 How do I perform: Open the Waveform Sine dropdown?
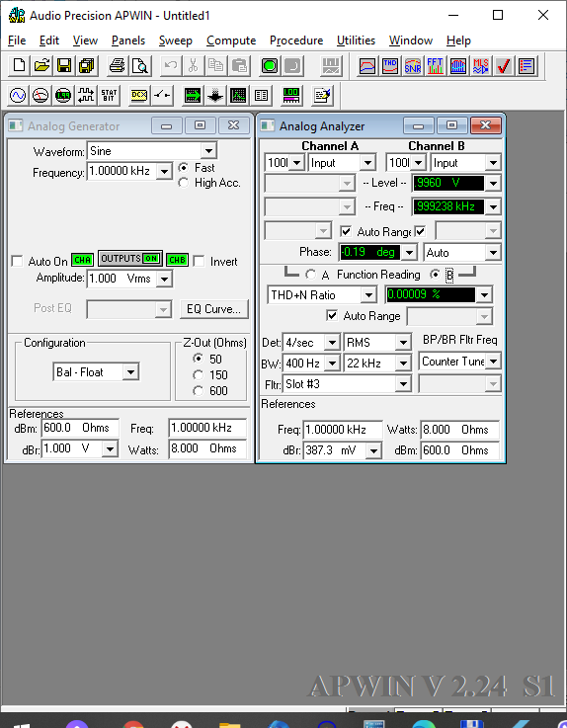tap(209, 151)
